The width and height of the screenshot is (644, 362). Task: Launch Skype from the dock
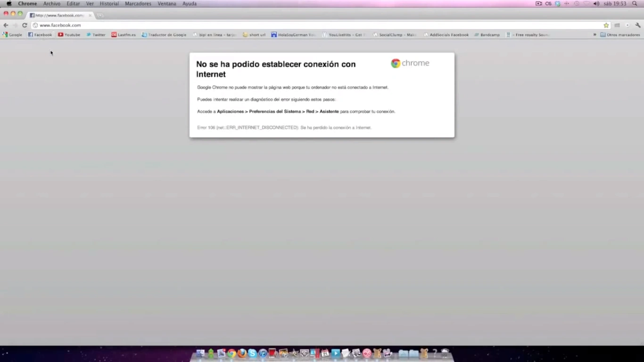click(x=252, y=353)
